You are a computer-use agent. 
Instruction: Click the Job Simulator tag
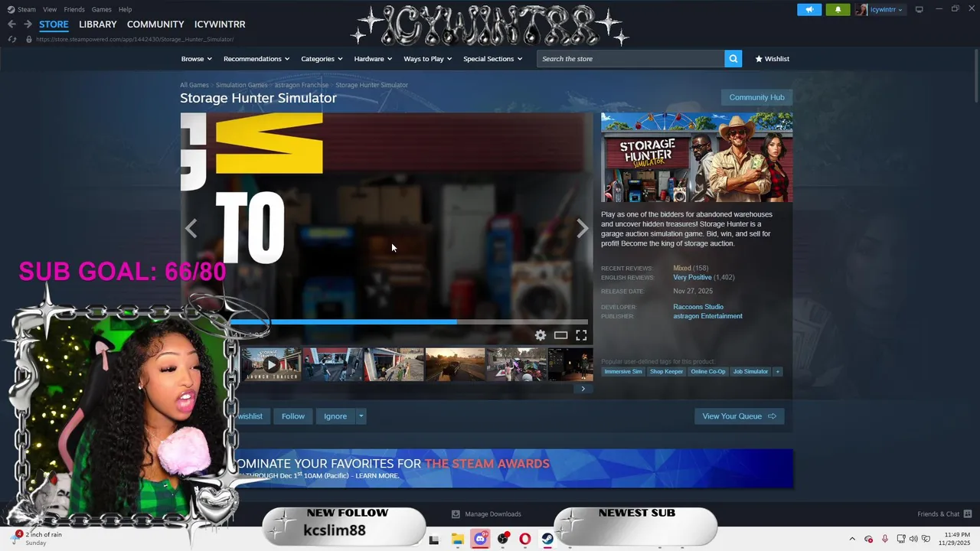750,372
